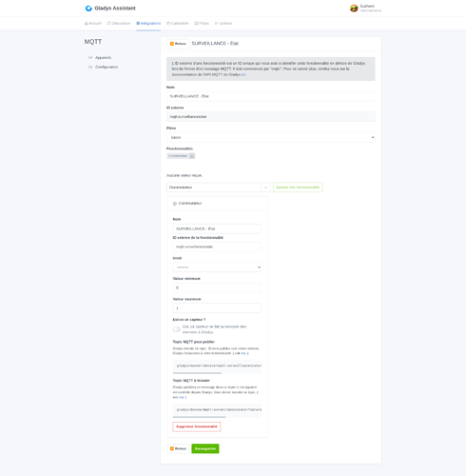Click Supprimer fonctionnalité button
The height and width of the screenshot is (476, 466).
coord(197,426)
